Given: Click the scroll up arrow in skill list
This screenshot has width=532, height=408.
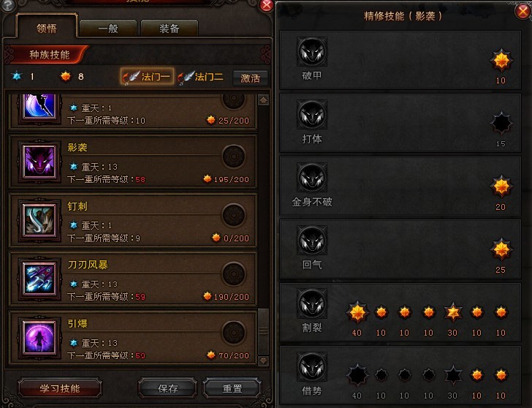Looking at the screenshot, I should coord(263,100).
